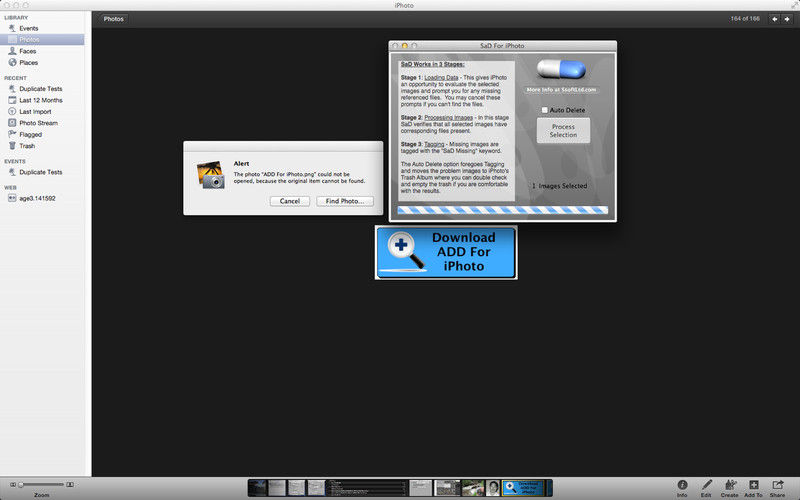Click '1 Images Selected' text in SaD

(559, 186)
